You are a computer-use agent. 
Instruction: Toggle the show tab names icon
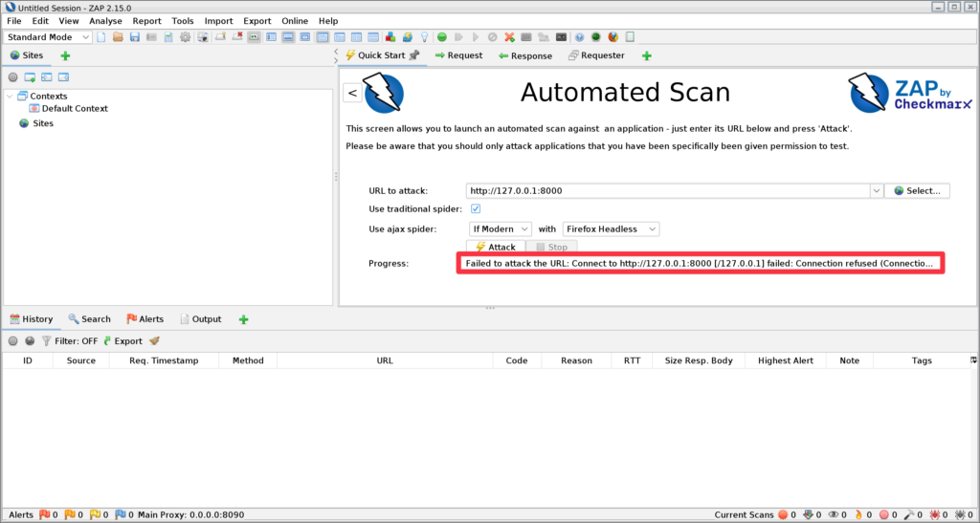click(x=254, y=37)
